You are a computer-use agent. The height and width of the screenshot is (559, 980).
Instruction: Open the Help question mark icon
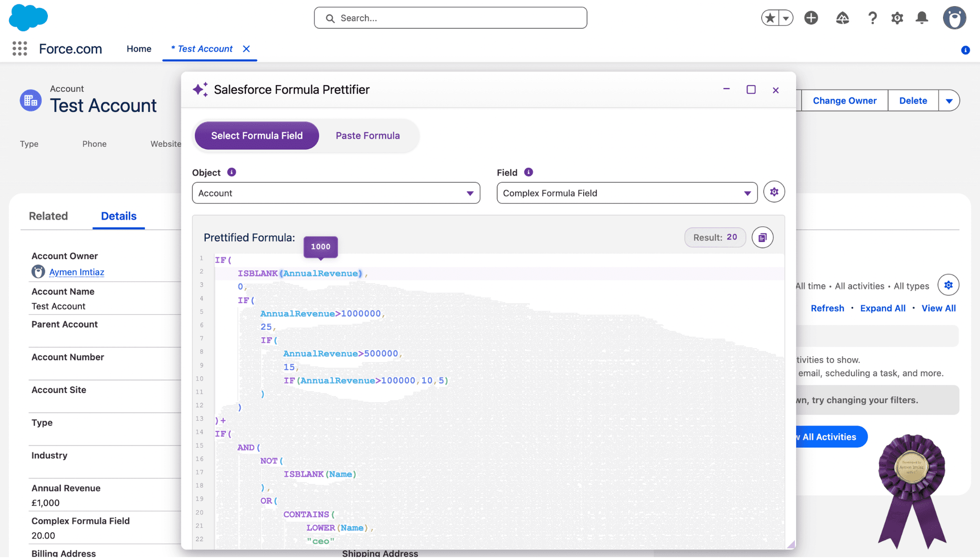tap(872, 18)
